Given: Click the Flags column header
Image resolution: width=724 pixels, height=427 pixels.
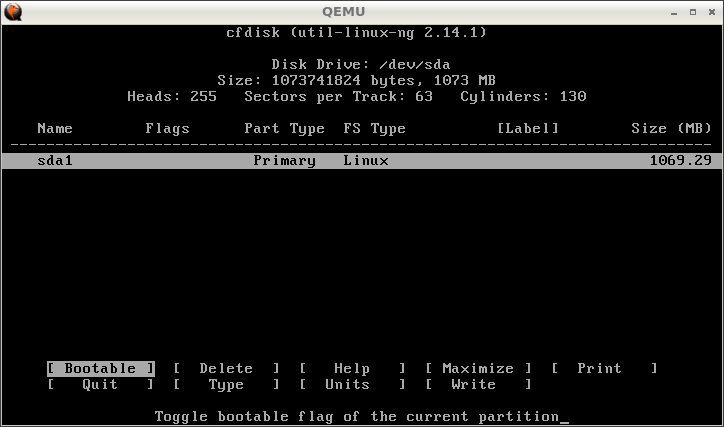Looking at the screenshot, I should pos(168,129).
